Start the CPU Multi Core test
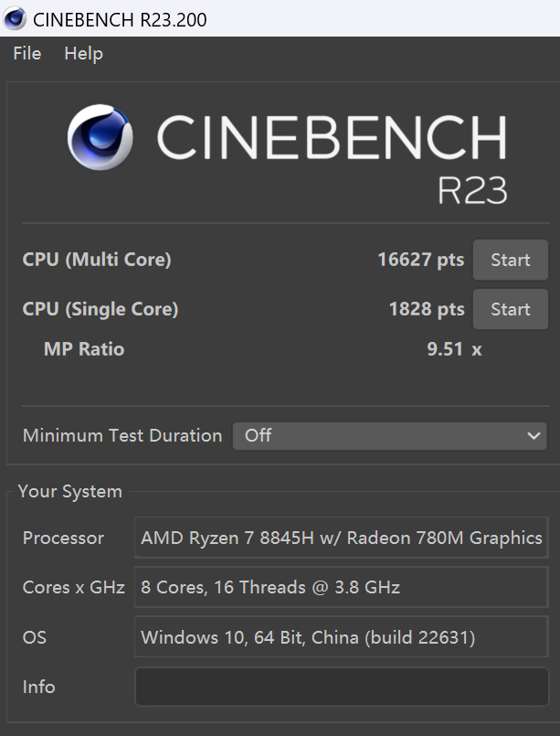 pos(510,260)
